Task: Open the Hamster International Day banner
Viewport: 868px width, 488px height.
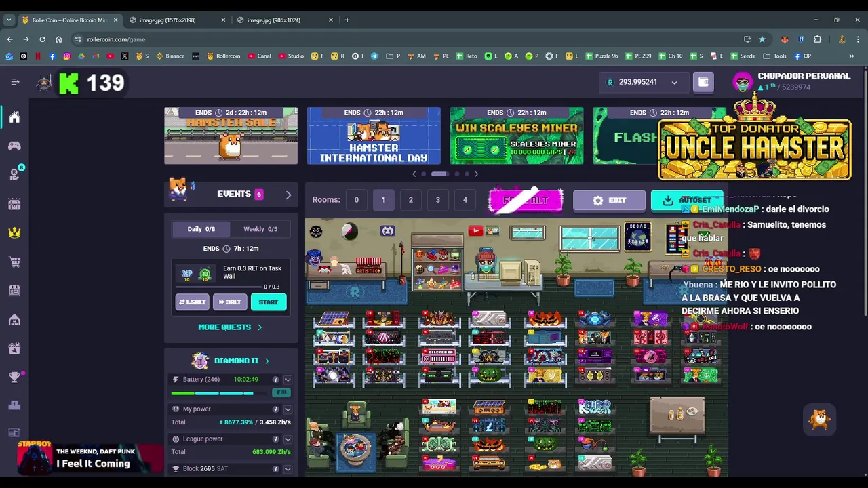Action: (374, 136)
